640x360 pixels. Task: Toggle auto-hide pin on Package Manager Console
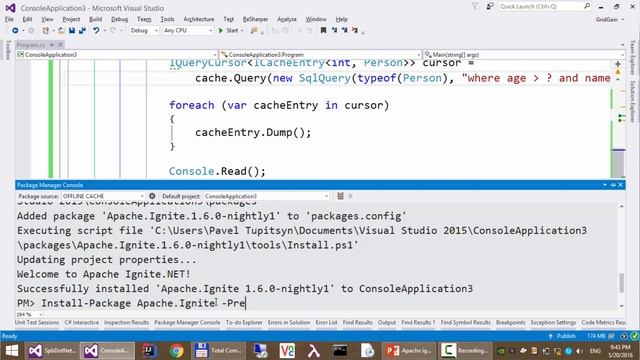click(613, 185)
